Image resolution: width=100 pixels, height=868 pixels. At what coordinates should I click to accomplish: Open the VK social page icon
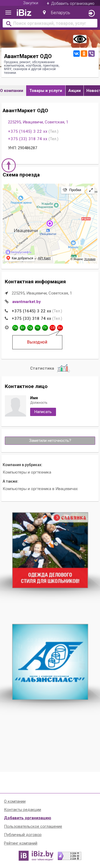click(77, 54)
